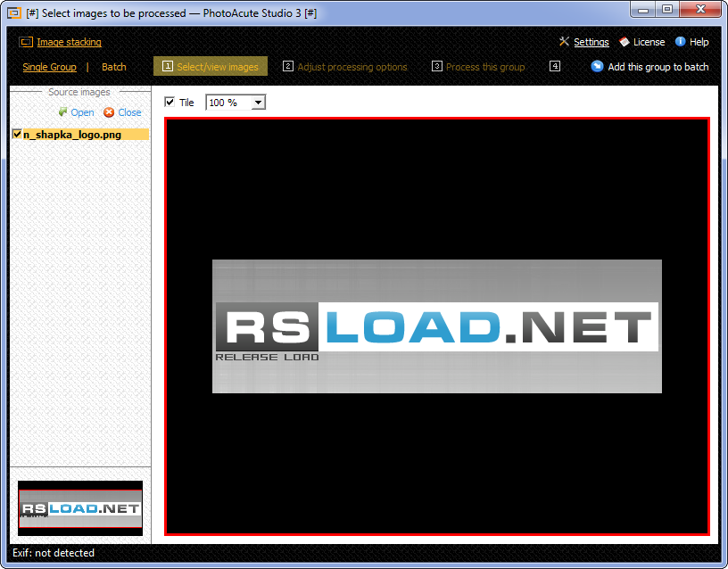Click the blue Help info icon

(x=680, y=42)
